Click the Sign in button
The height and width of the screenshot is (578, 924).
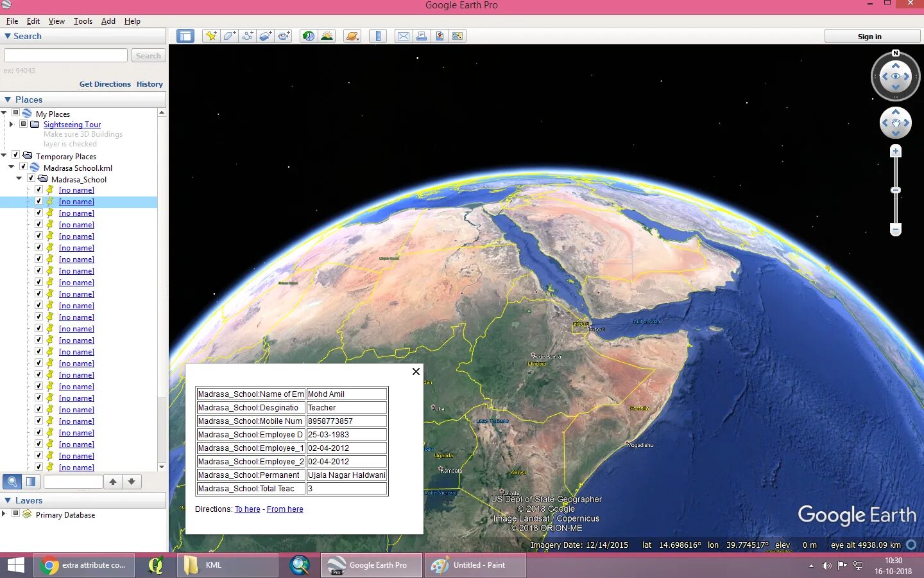click(873, 36)
